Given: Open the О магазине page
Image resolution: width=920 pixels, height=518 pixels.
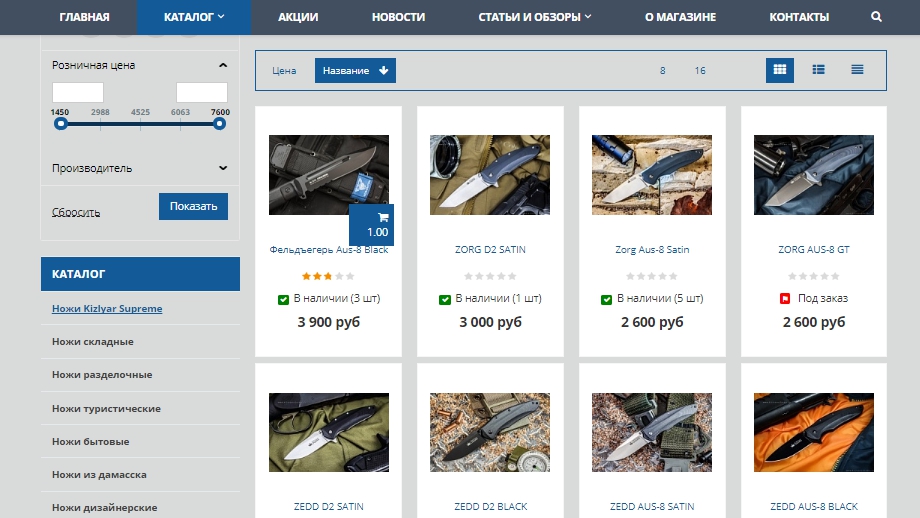Looking at the screenshot, I should pos(681,17).
